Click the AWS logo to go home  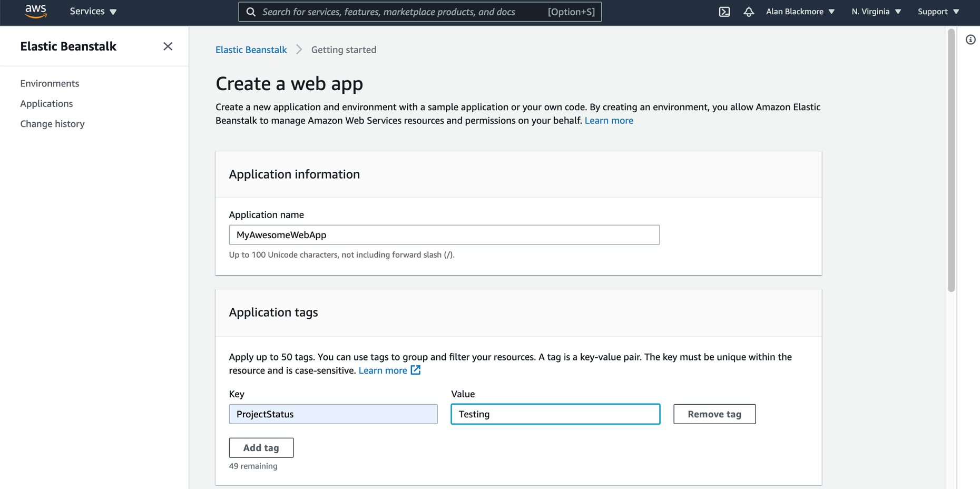[x=35, y=11]
